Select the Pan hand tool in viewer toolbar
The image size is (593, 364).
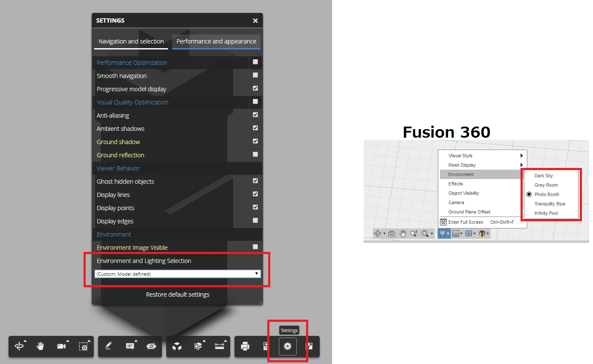point(40,346)
